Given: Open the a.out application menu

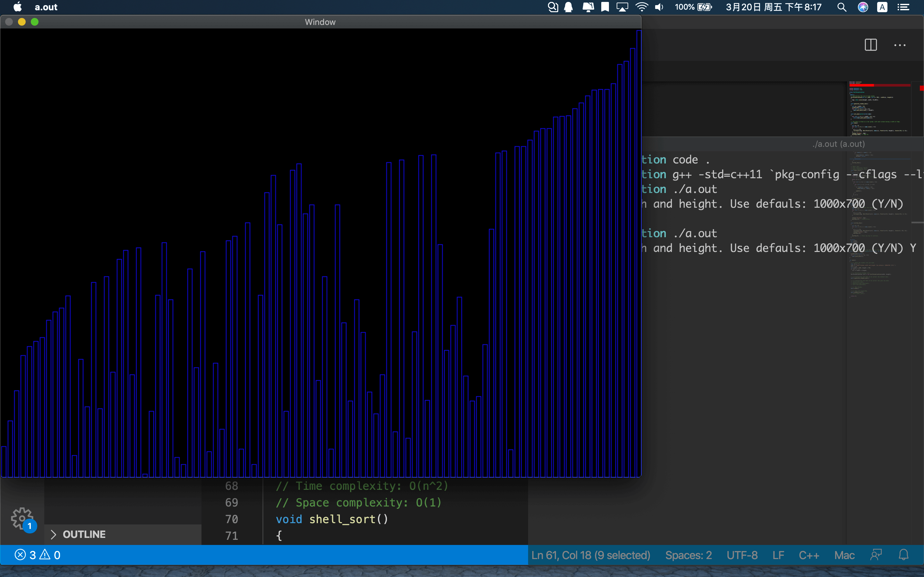Looking at the screenshot, I should (x=46, y=7).
